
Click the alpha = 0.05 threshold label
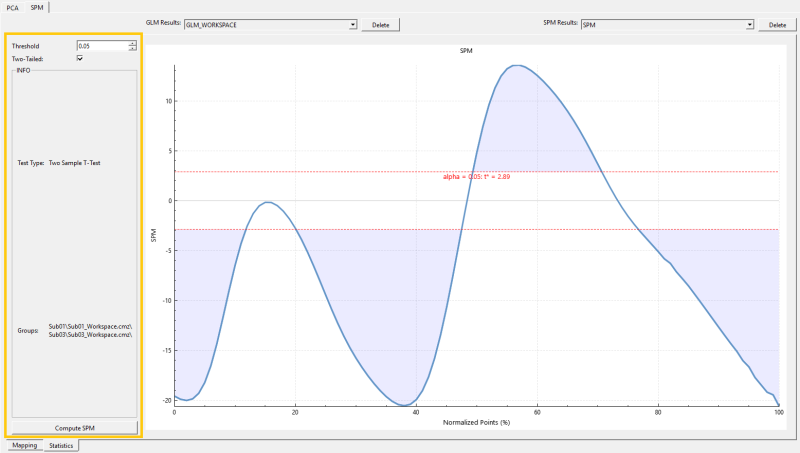pyautogui.click(x=477, y=177)
